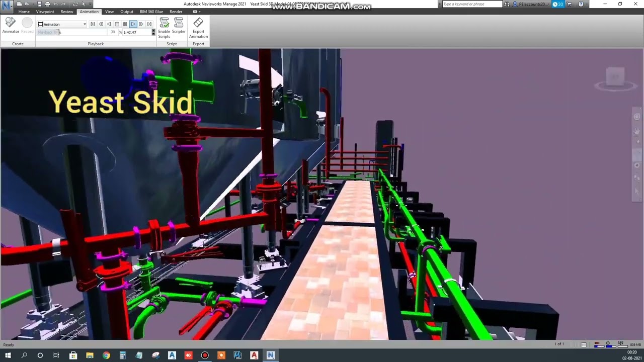This screenshot has width=644, height=362.
Task: Pause the animation playback
Action: click(x=125, y=24)
